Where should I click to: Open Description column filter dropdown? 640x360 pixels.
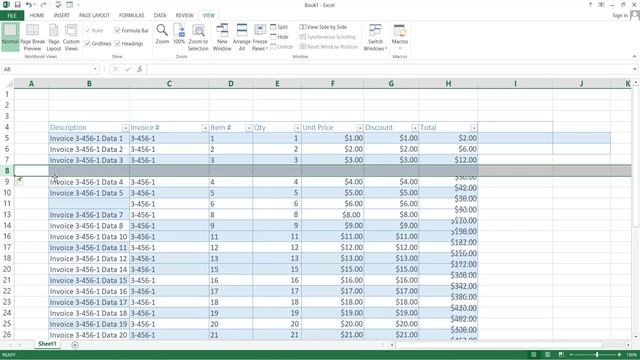point(125,128)
